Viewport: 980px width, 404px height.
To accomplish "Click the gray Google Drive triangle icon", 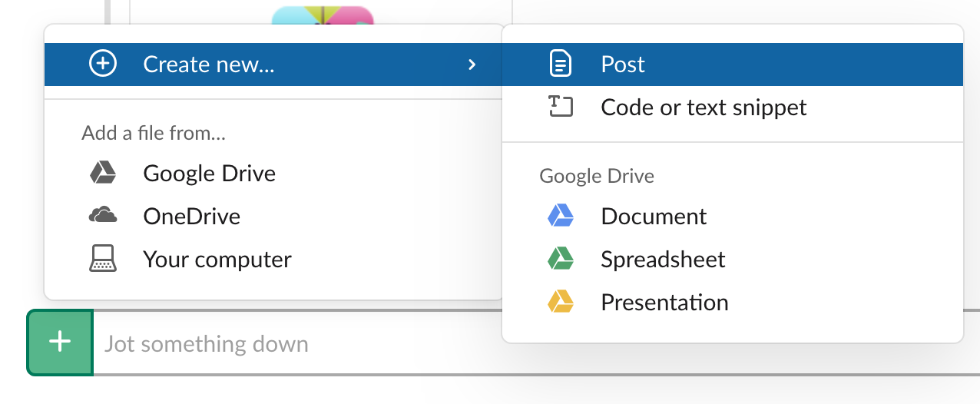I will (x=103, y=173).
